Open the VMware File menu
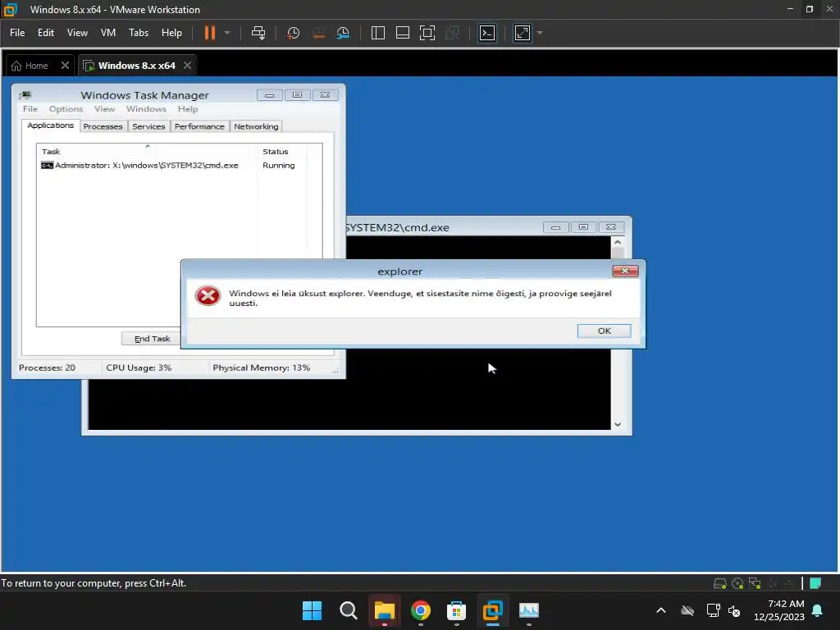This screenshot has height=630, width=840. (17, 33)
